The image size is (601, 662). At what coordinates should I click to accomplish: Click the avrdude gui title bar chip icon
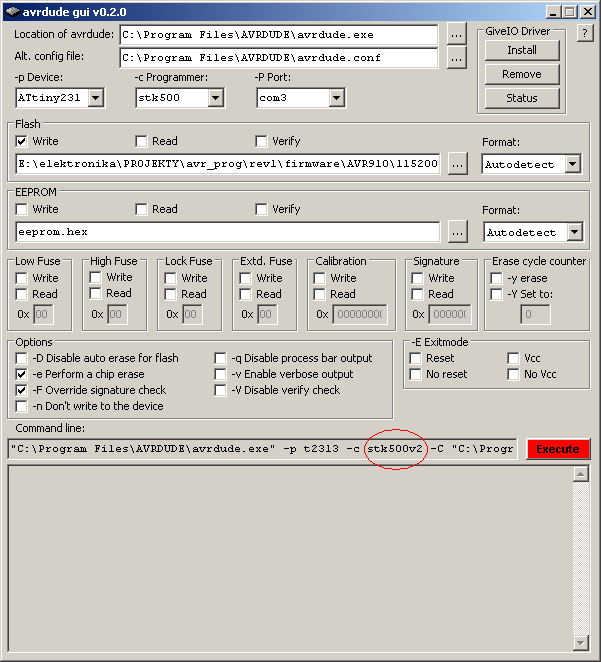point(13,11)
